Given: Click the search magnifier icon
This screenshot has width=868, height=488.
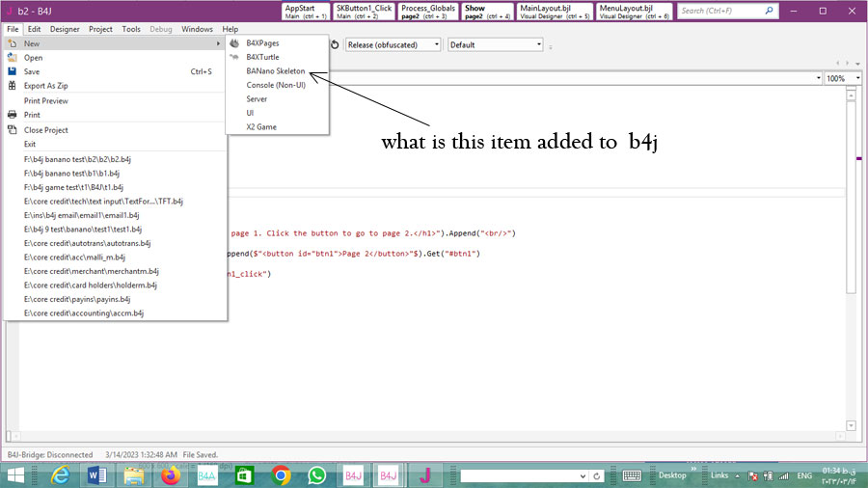Looking at the screenshot, I should click(769, 11).
